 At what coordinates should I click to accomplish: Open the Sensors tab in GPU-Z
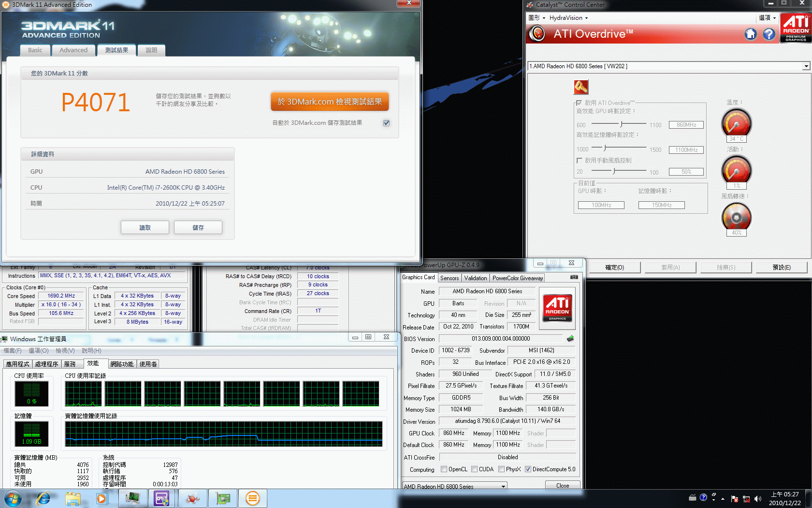click(449, 278)
